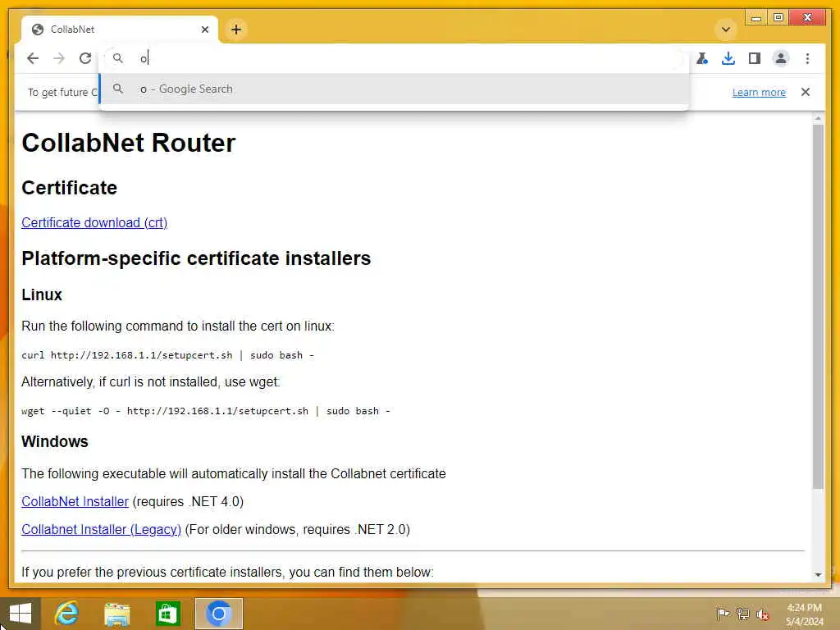Click the network tray icon
840x630 pixels.
click(x=742, y=614)
